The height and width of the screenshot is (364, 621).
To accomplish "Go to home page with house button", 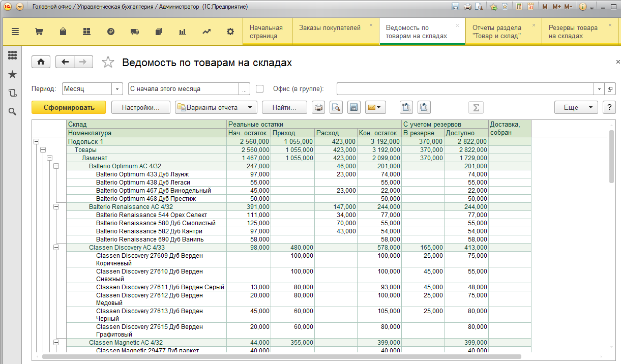I will click(41, 62).
